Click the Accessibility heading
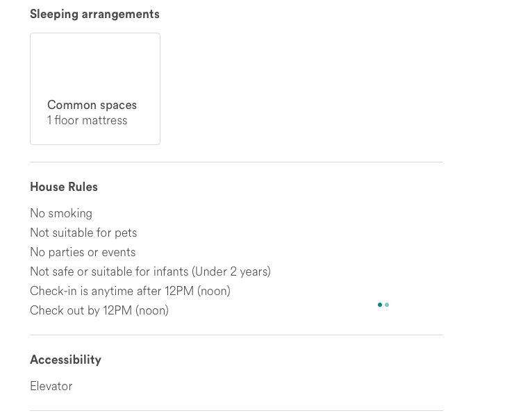This screenshot has height=420, width=523. click(x=66, y=360)
